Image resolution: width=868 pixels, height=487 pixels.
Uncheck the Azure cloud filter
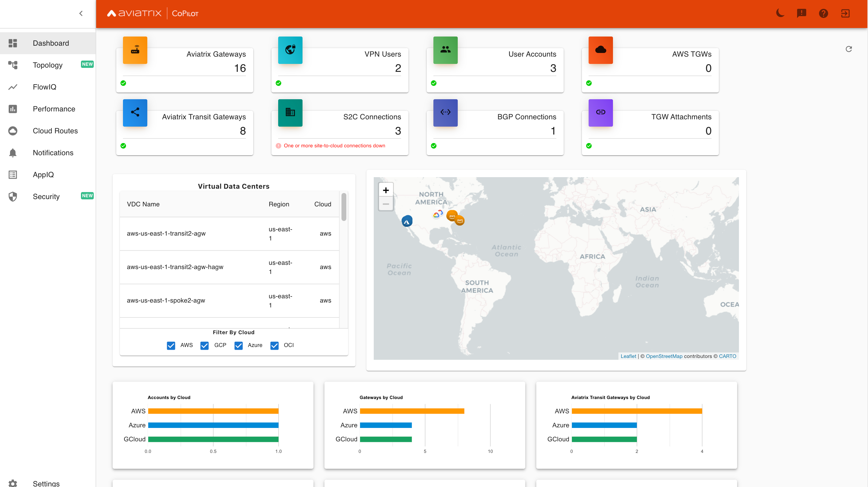point(239,345)
